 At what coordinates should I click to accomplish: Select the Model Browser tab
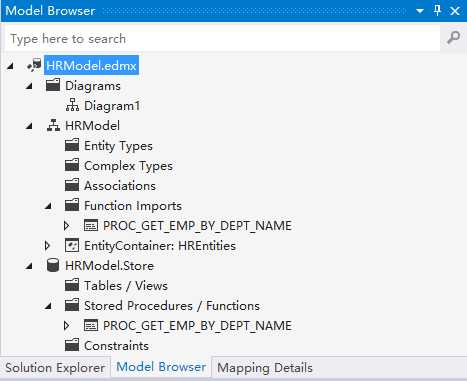(x=161, y=367)
